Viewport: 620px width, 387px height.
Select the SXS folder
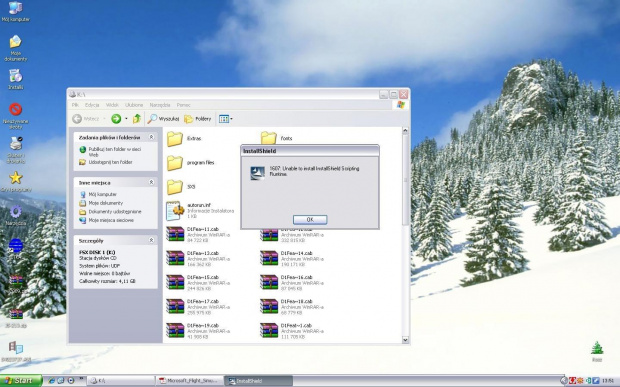tap(181, 187)
